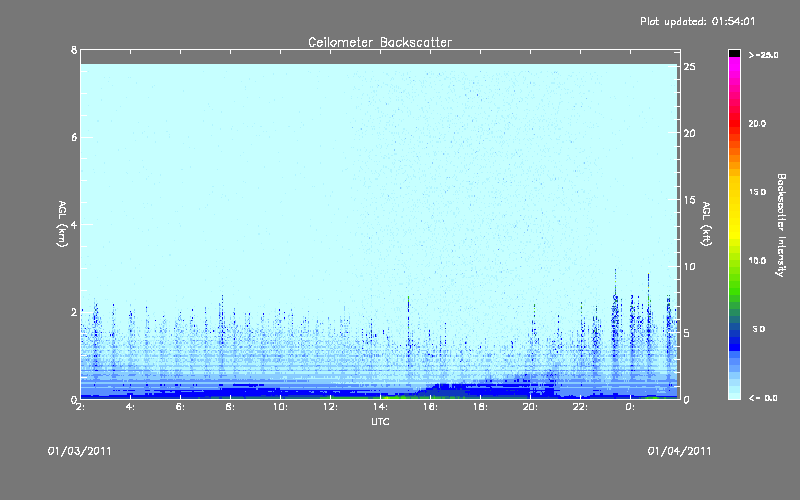The image size is (800, 500).
Task: Click the '10:' UTC time tick label
Action: point(280,407)
